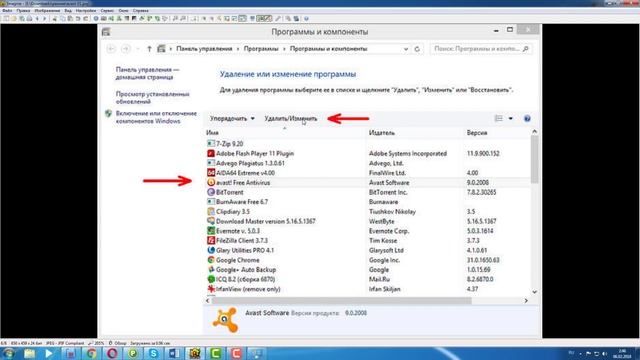Click the Панель управления breadcrumb

coord(204,49)
